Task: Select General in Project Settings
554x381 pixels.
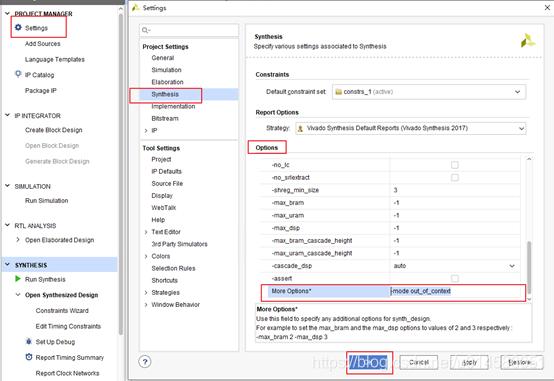Action: pos(163,58)
